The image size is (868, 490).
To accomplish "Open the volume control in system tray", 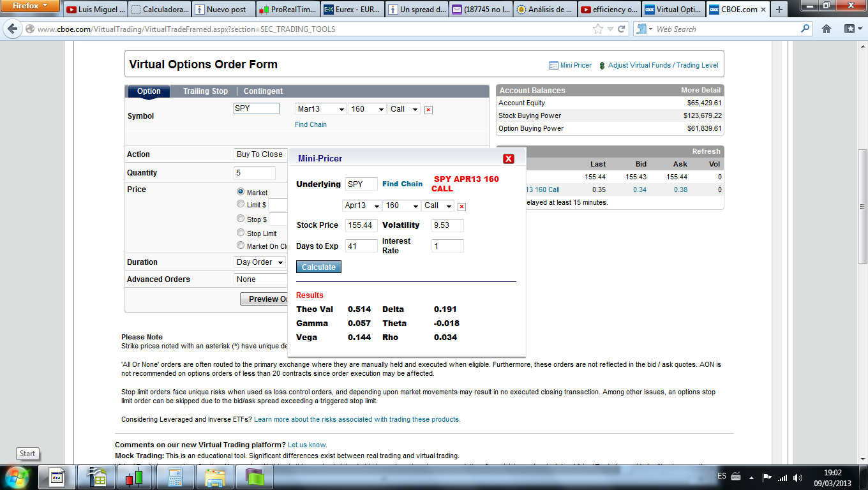I will [x=797, y=477].
